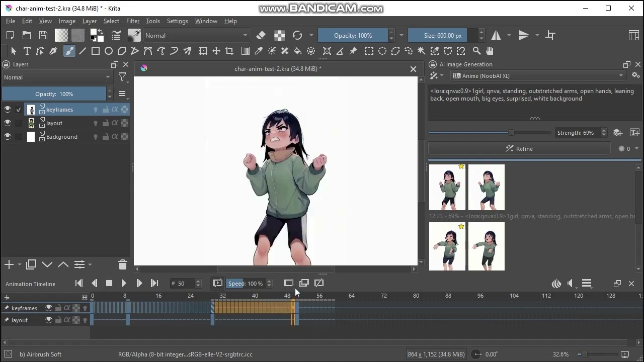The height and width of the screenshot is (362, 644).
Task: Click the Refine button
Action: [519, 149]
